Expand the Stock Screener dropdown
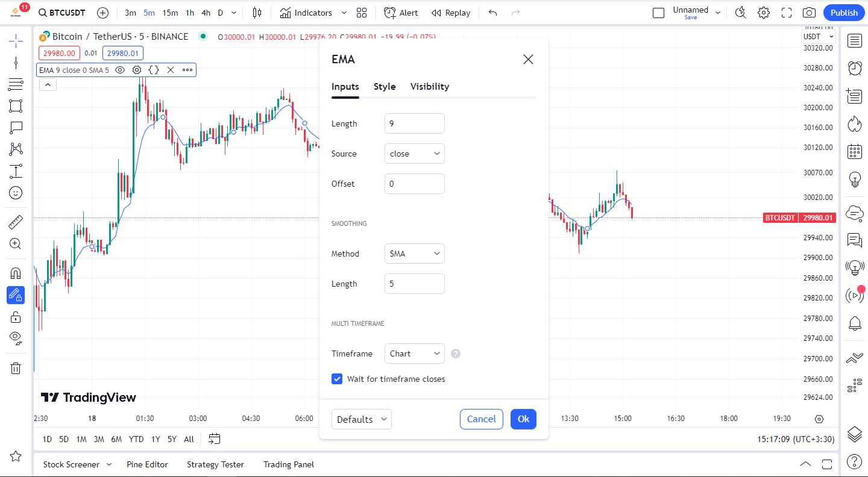 point(109,464)
